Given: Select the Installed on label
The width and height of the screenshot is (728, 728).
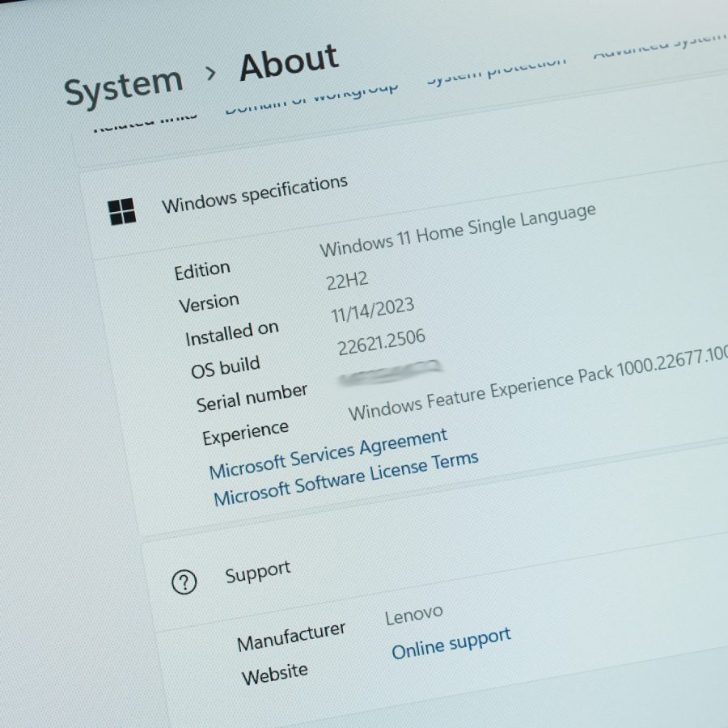Looking at the screenshot, I should tap(231, 334).
